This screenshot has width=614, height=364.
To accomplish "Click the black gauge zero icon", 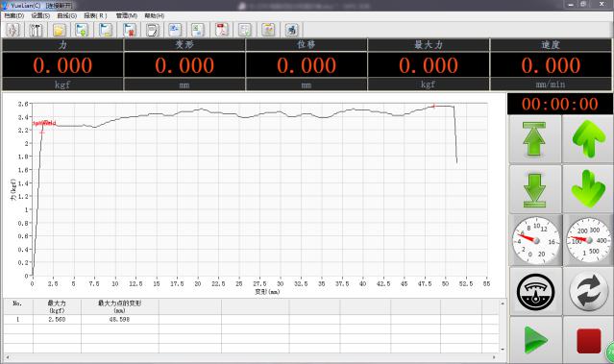I will [x=535, y=292].
